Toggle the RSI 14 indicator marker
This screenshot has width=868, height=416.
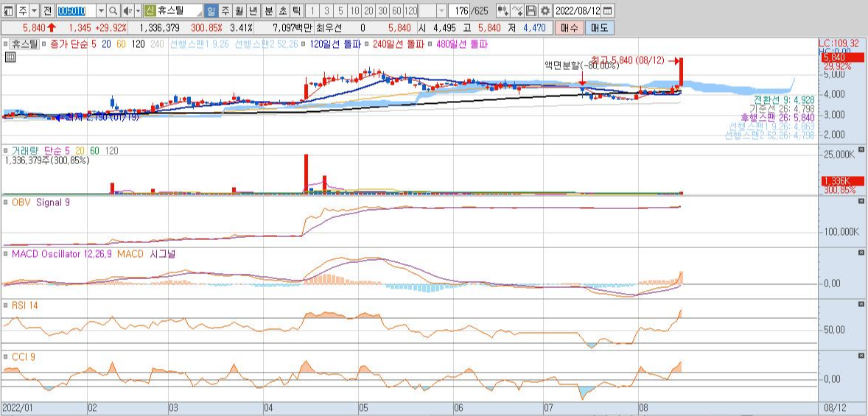pos(6,306)
